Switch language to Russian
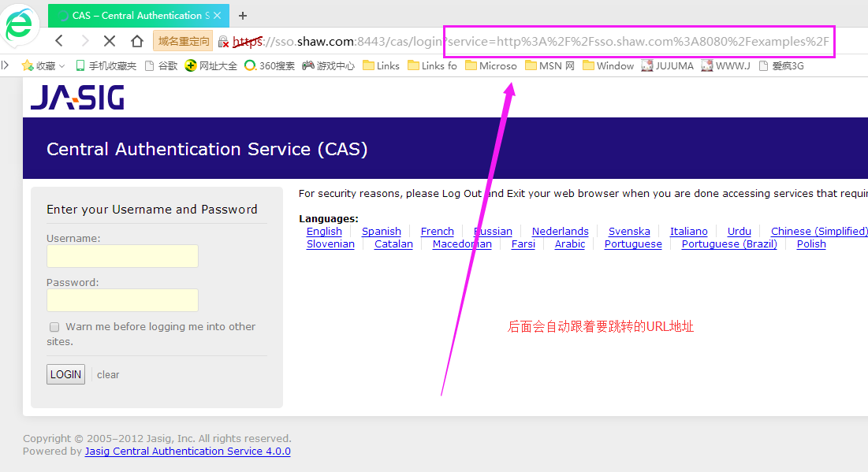Image resolution: width=868 pixels, height=472 pixels. 494,232
